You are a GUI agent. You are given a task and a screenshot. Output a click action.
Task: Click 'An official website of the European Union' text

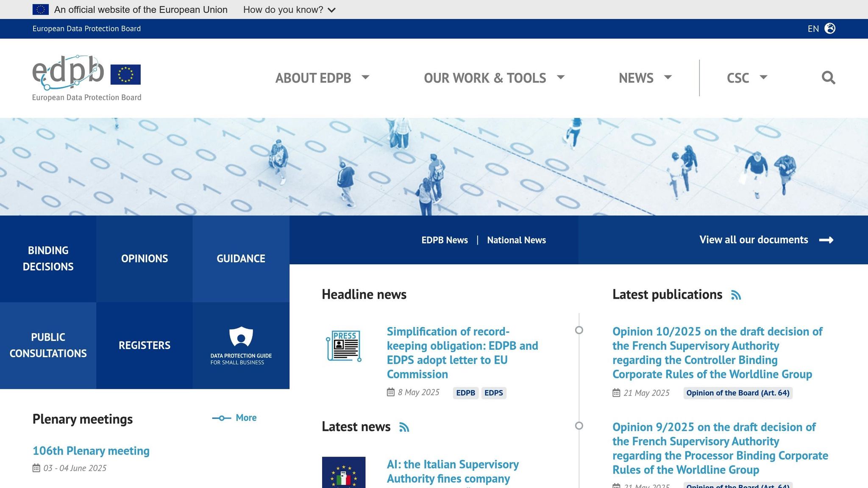coord(141,10)
